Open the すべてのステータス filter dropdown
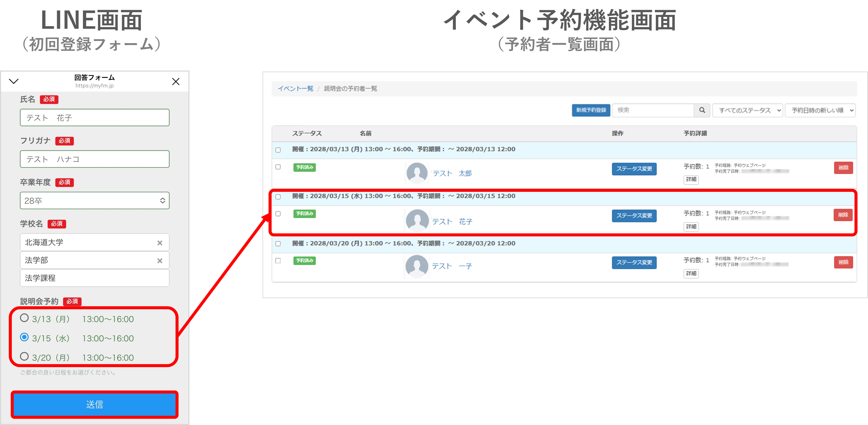 pyautogui.click(x=747, y=110)
